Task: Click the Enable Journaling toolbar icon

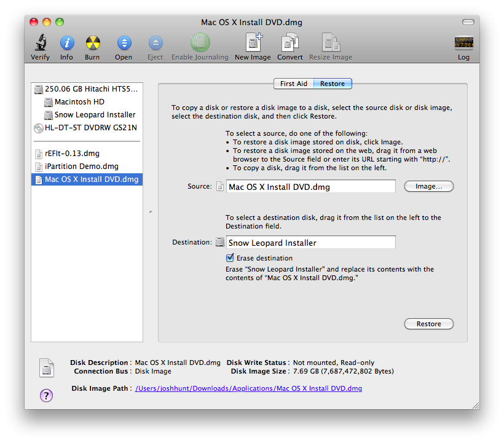Action: [x=200, y=42]
